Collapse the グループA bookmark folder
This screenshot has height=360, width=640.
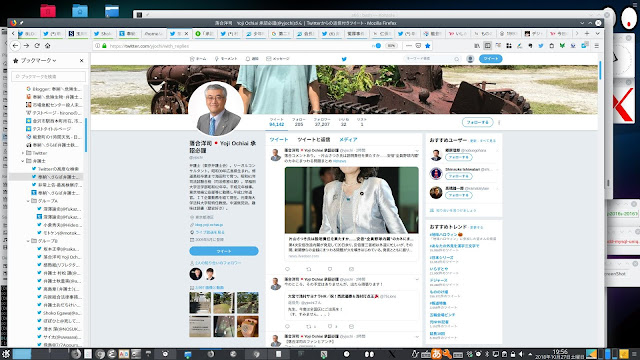(x=28, y=201)
